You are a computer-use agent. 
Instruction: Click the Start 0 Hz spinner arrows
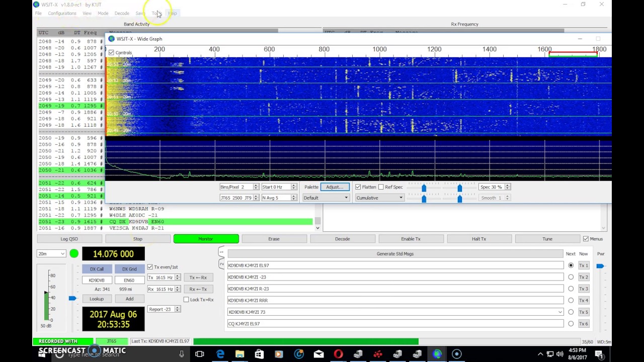tap(293, 187)
